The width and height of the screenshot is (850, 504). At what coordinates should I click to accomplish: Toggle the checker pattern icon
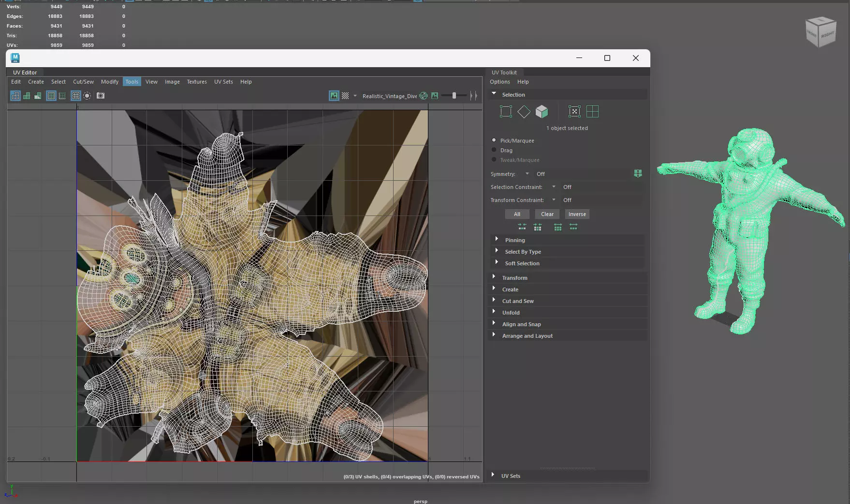(x=345, y=96)
